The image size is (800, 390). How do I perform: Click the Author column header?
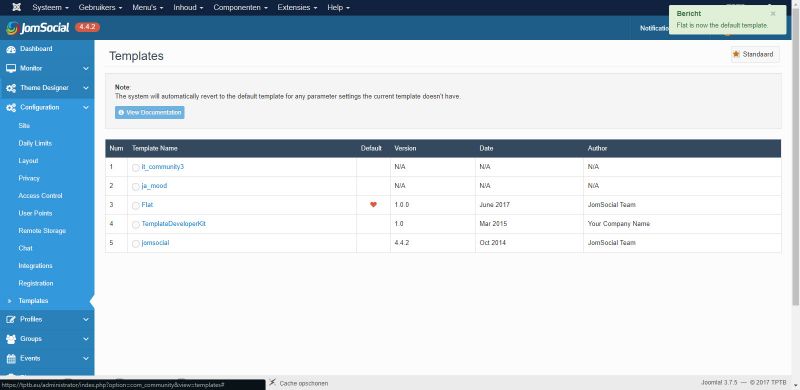click(597, 149)
